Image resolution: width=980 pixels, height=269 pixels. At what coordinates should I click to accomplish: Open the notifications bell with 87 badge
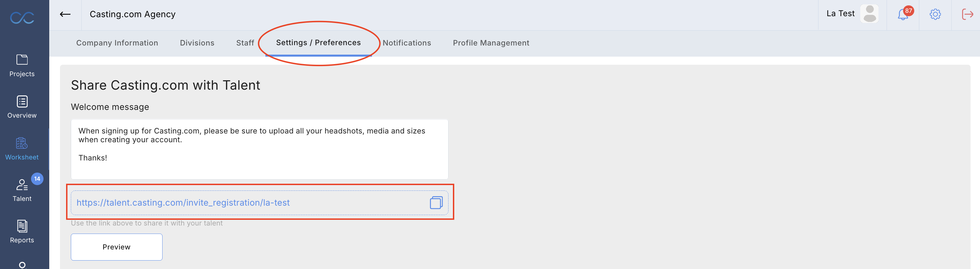(903, 14)
